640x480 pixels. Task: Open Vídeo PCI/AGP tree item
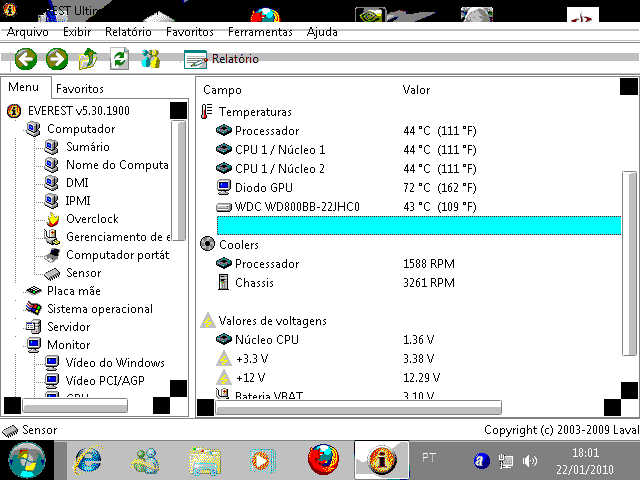point(105,380)
